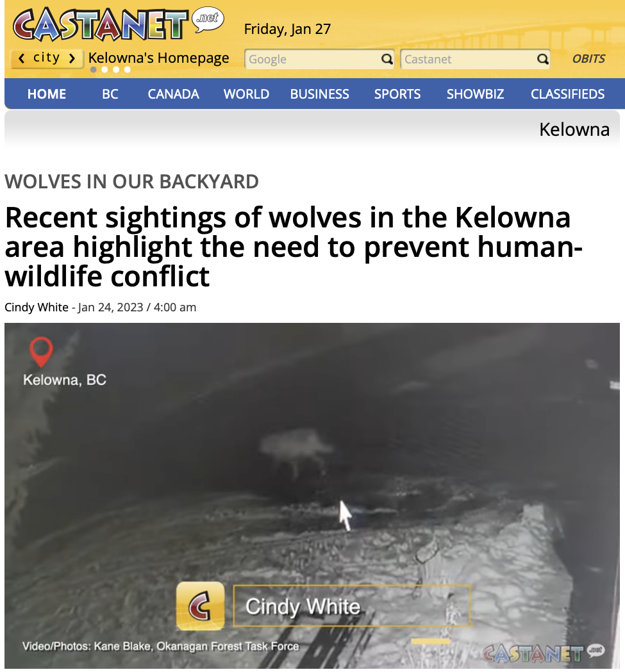Image resolution: width=625 pixels, height=672 pixels.
Task: Click the red Kelowna, BC location pin
Action: [x=41, y=352]
